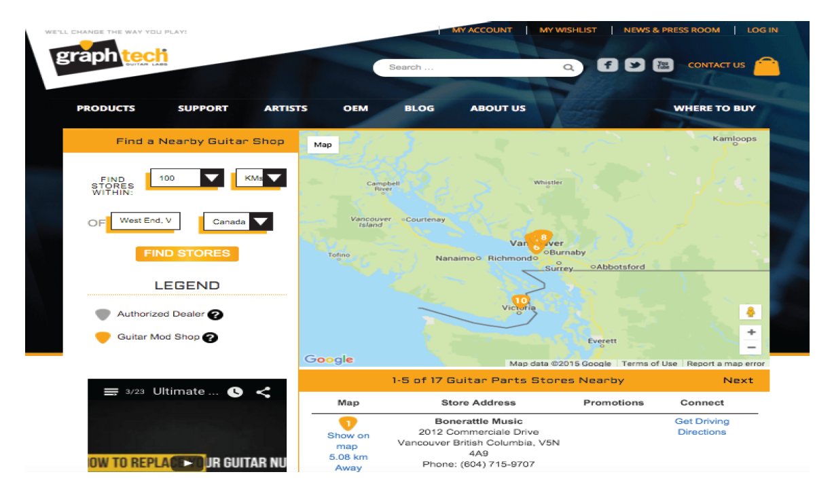Viewport: 832px width, 504px height.
Task: Open the YouTube social icon
Action: 663,65
